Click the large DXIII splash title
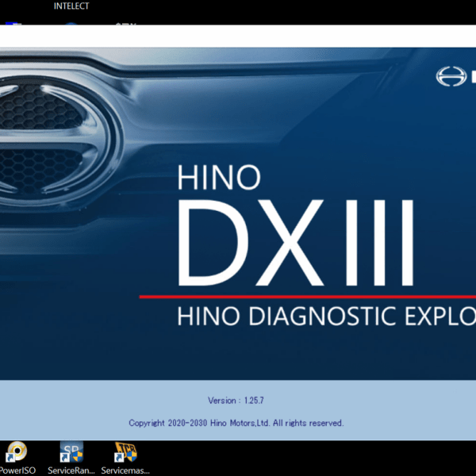The width and height of the screenshot is (476, 476). point(295,243)
